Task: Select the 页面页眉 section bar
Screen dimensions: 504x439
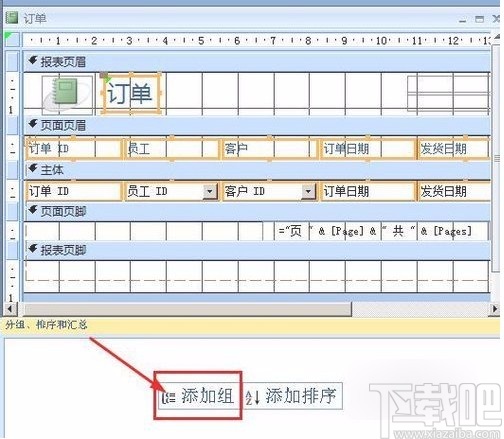Action: tap(257, 125)
